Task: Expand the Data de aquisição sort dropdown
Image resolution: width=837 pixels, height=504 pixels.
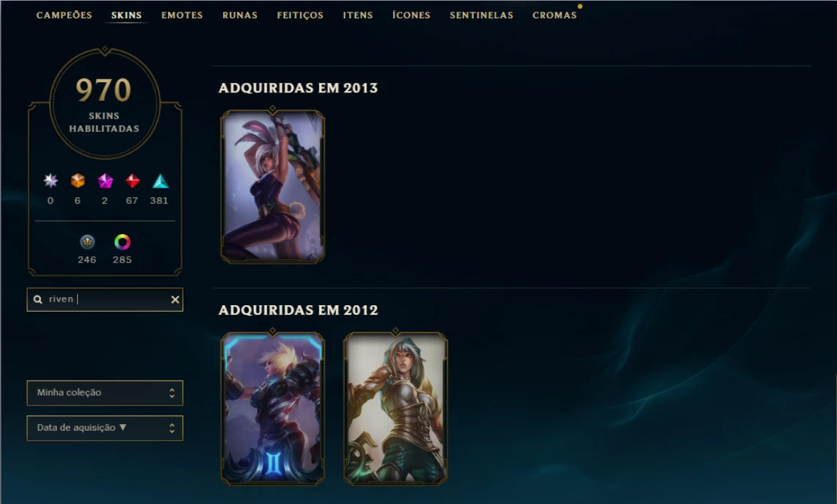Action: click(x=105, y=428)
